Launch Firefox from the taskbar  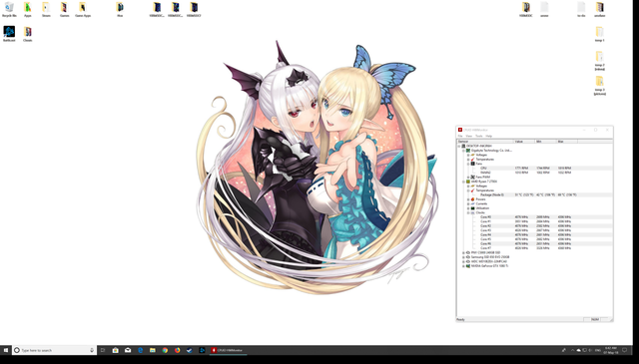(x=178, y=350)
